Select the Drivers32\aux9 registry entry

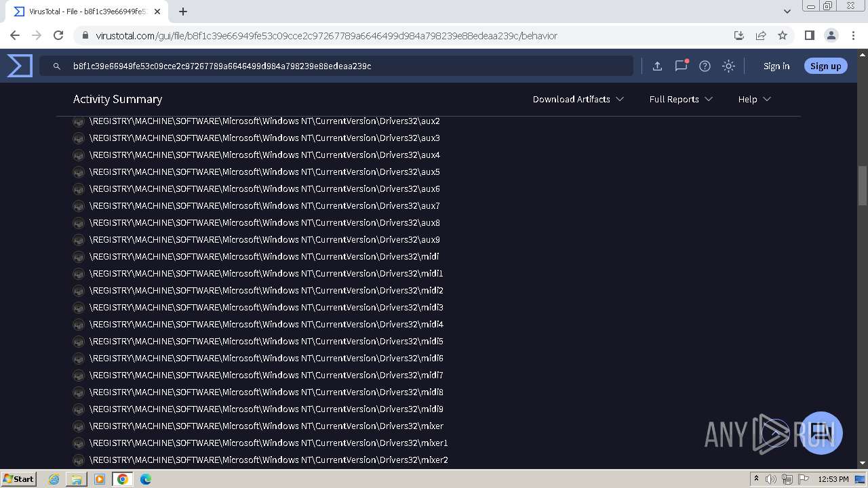point(264,240)
